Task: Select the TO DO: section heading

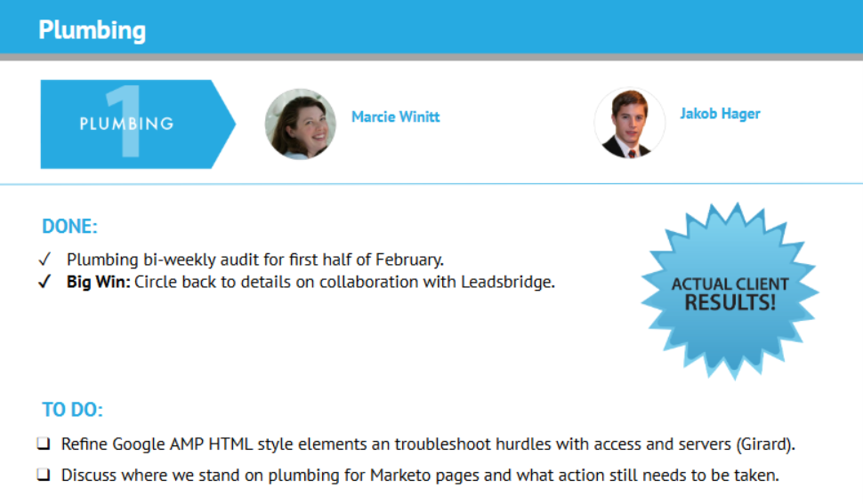Action: (72, 411)
